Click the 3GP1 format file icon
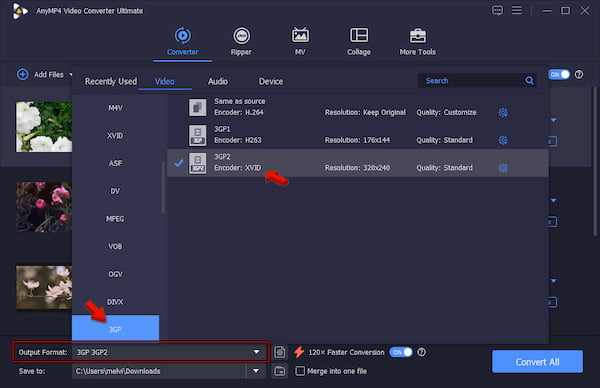The image size is (600, 388). click(197, 135)
